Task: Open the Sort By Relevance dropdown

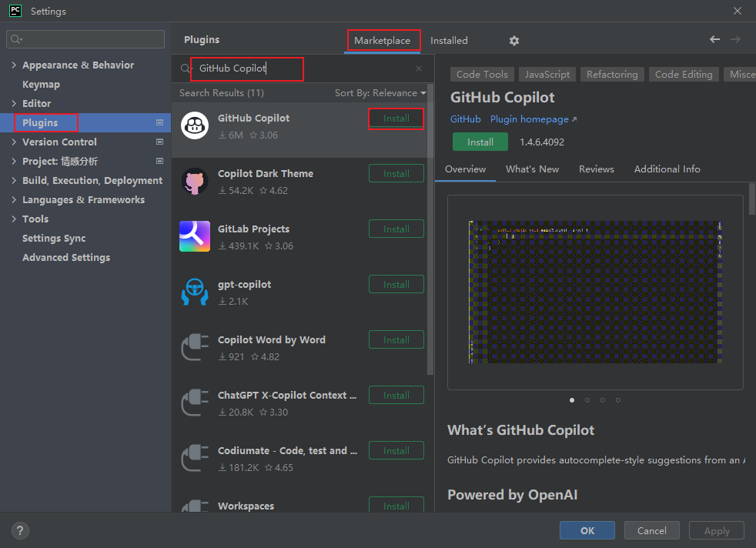Action: [380, 93]
